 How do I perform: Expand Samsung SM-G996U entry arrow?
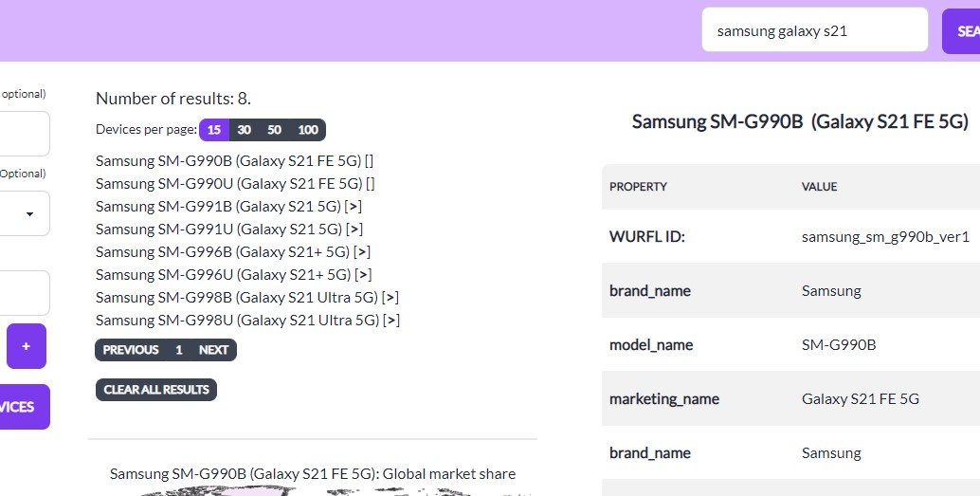point(363,275)
